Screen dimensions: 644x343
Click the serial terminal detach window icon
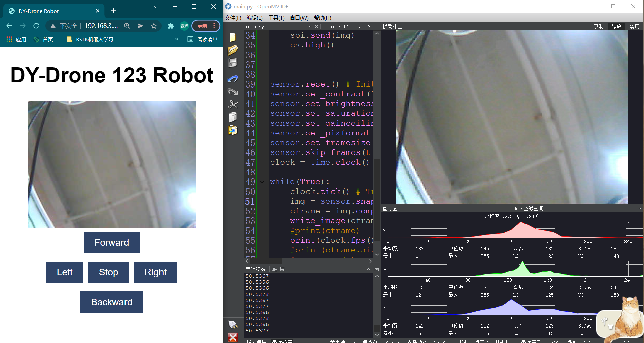click(x=377, y=269)
